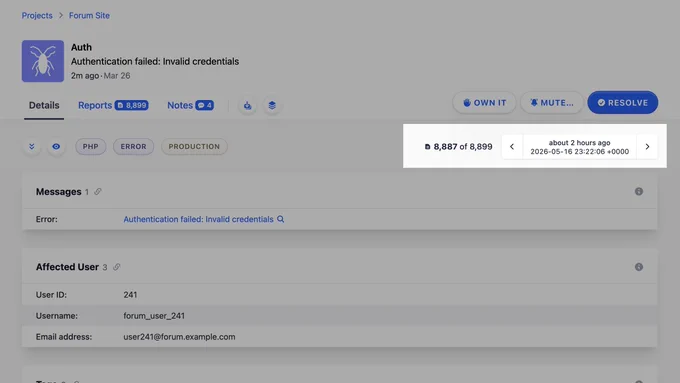Click the export icon next to Notes
Screen dimensions: 680x383
[x=248, y=105]
